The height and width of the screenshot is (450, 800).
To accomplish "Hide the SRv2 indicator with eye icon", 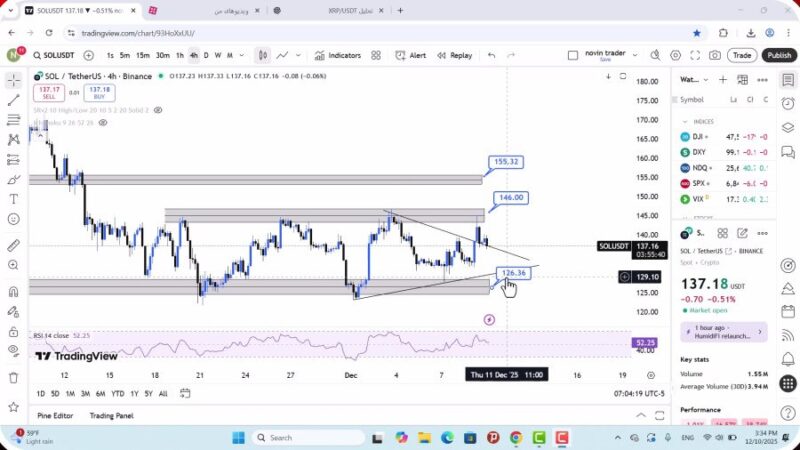I will (x=158, y=110).
